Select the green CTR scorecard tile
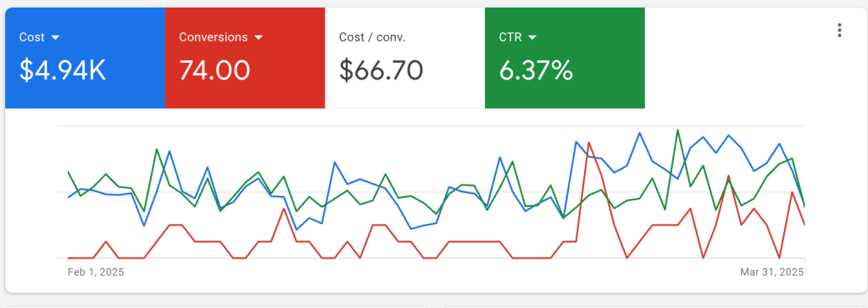 tap(565, 58)
